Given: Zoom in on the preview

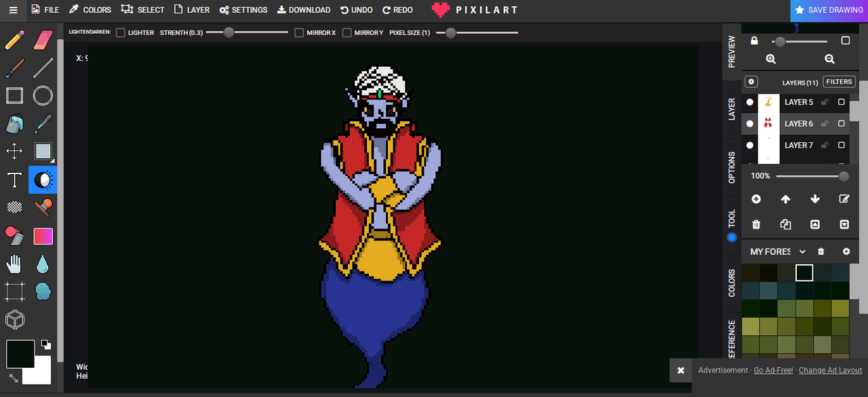Looking at the screenshot, I should pos(771,59).
